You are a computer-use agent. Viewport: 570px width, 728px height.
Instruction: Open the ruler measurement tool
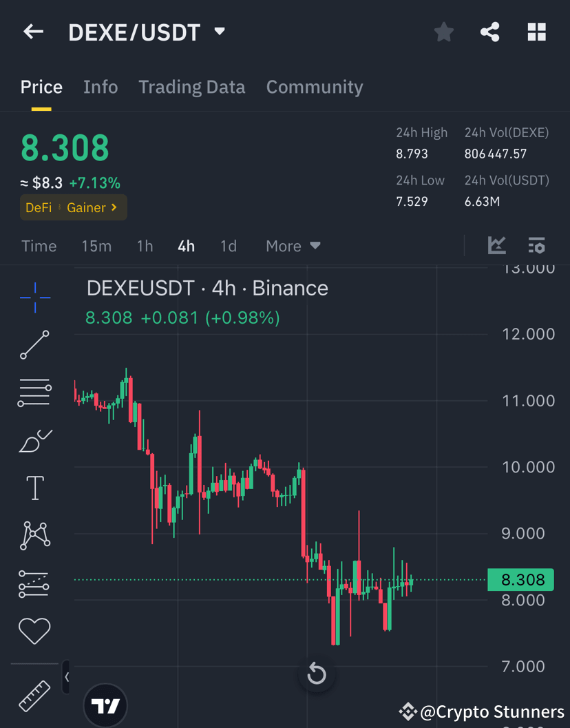tap(34, 696)
